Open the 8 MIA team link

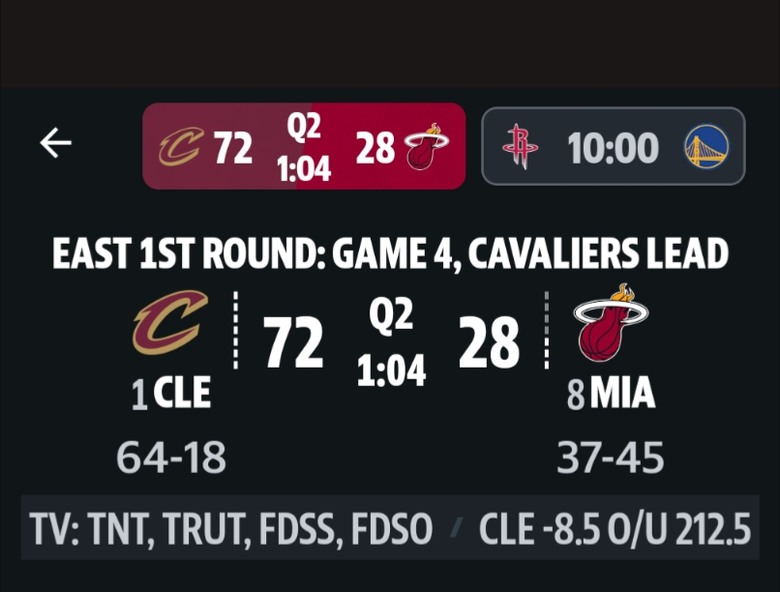611,393
